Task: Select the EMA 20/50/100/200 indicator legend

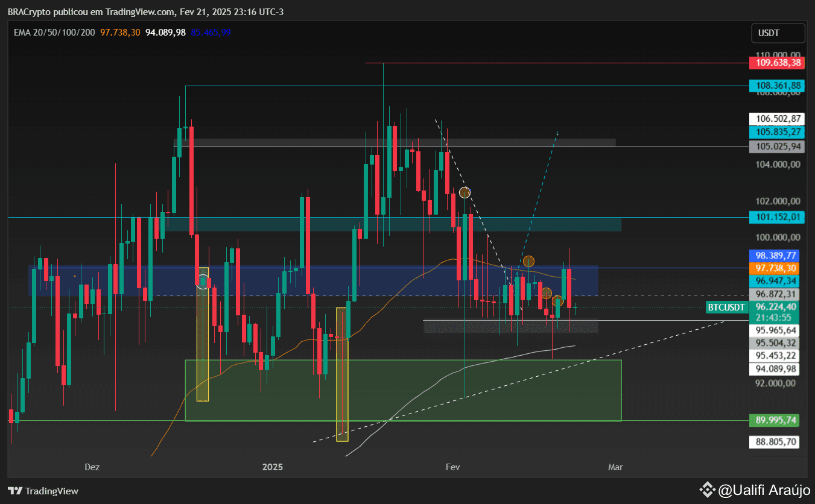Action: pyautogui.click(x=54, y=32)
